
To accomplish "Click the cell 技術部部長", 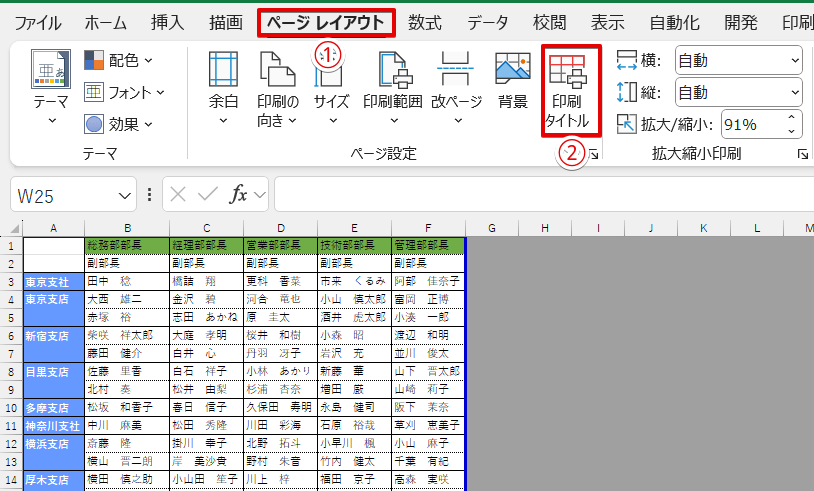I will 355,246.
